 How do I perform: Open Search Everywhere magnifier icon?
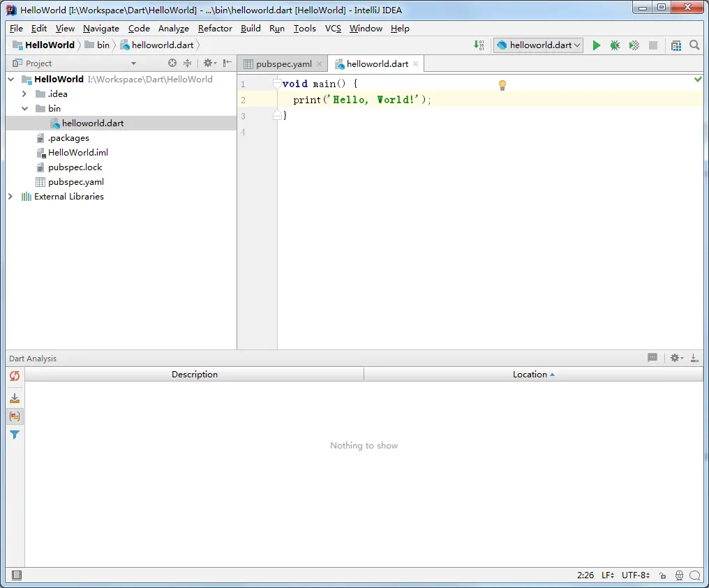click(x=694, y=45)
